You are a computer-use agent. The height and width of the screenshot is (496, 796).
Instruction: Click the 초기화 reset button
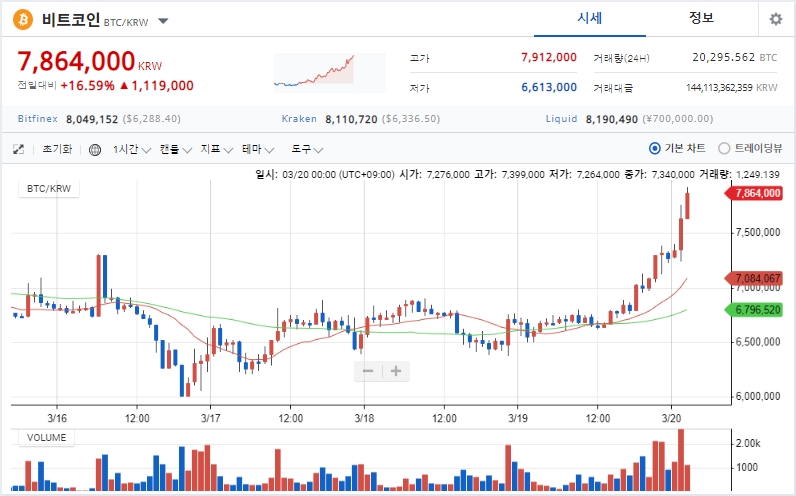point(57,150)
